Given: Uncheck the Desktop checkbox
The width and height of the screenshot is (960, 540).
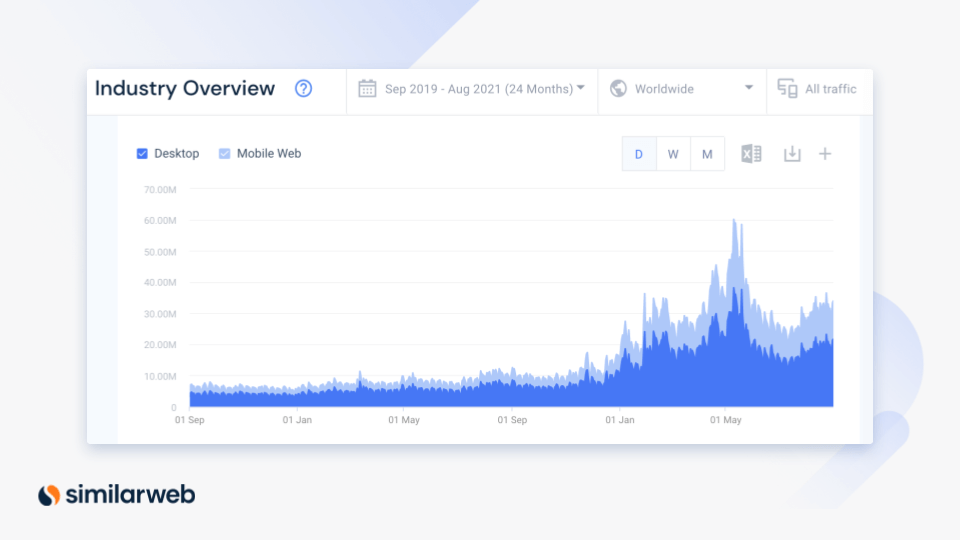Looking at the screenshot, I should (x=142, y=154).
